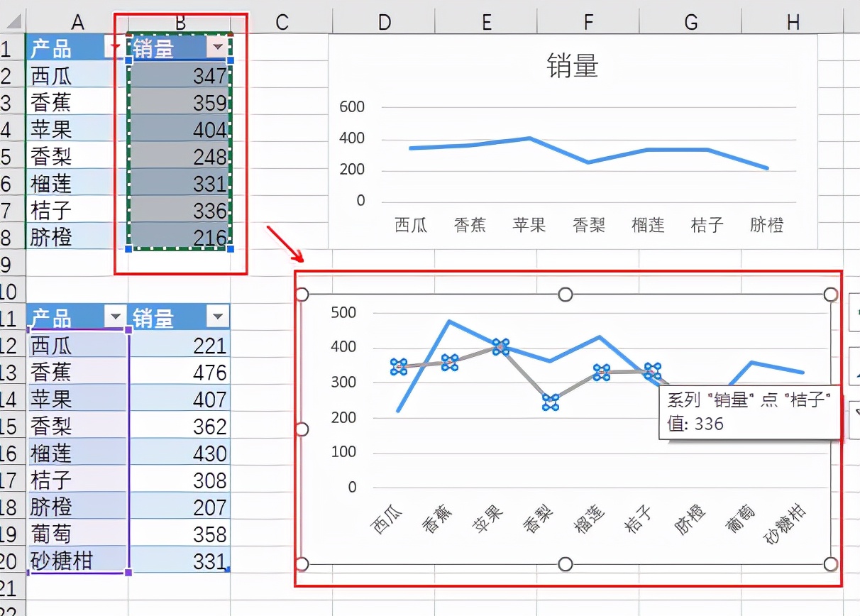This screenshot has height=616, width=860.
Task: Click cell A5 containing 香梨
Action: tap(77, 155)
